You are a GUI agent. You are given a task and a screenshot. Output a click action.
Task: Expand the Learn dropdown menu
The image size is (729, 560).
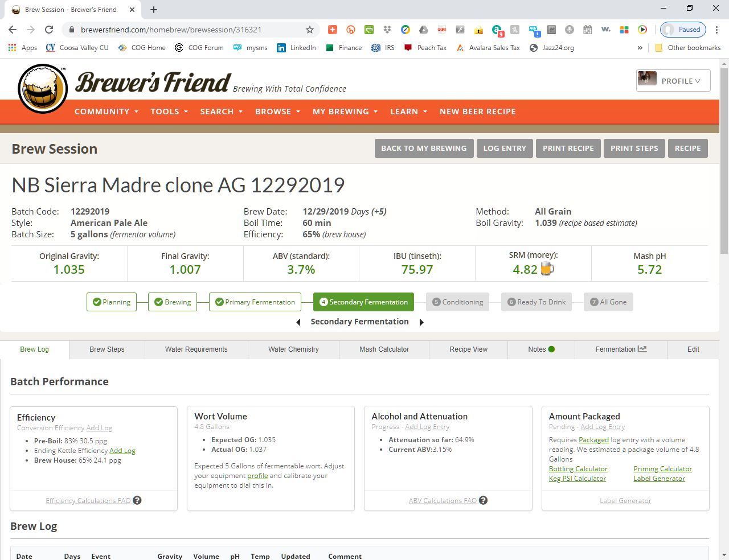[x=409, y=112]
